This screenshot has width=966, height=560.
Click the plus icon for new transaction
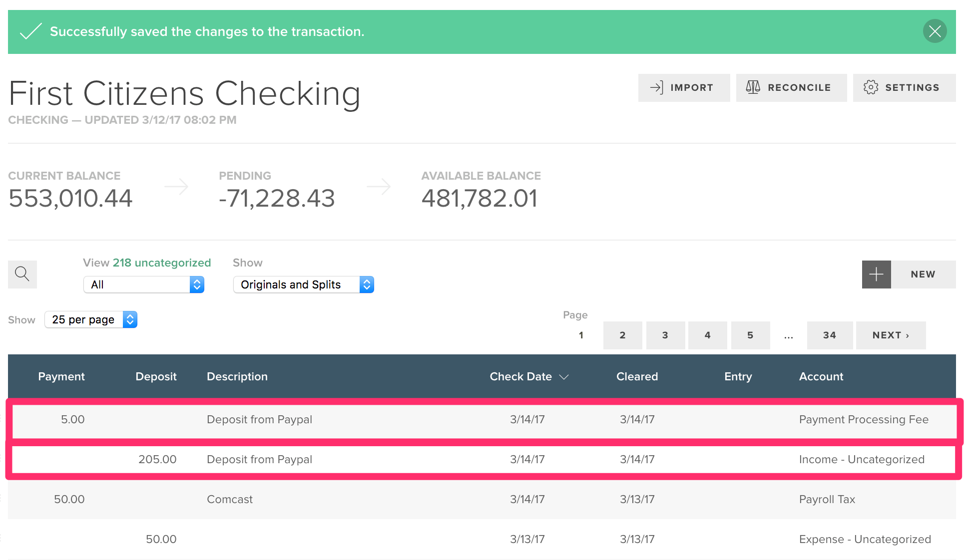(876, 274)
